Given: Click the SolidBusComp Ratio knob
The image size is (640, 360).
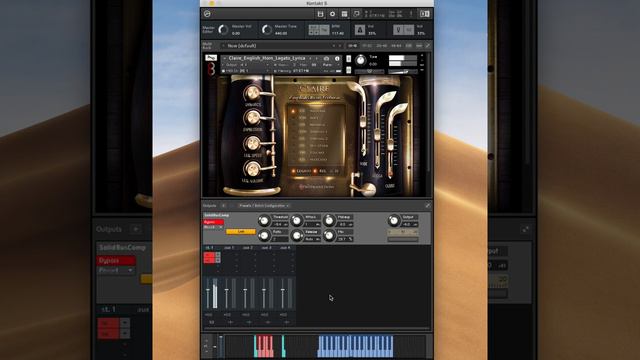Looking at the screenshot, I should pyautogui.click(x=264, y=236).
